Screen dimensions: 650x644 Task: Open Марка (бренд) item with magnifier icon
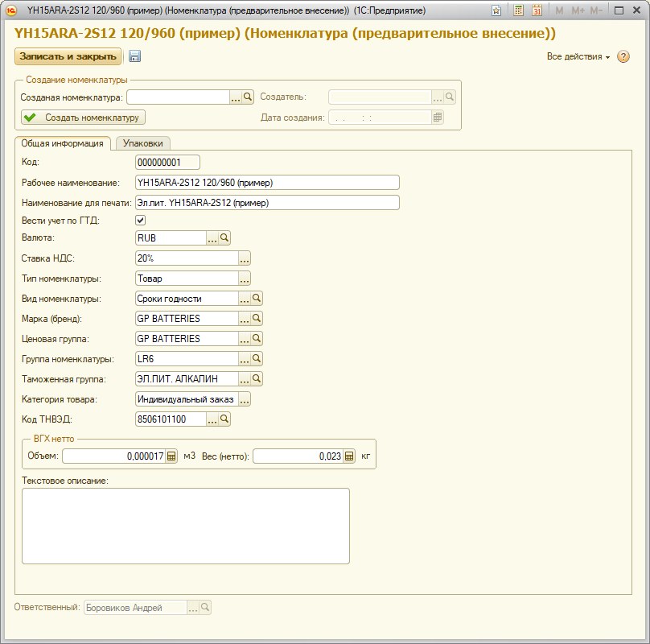(257, 319)
